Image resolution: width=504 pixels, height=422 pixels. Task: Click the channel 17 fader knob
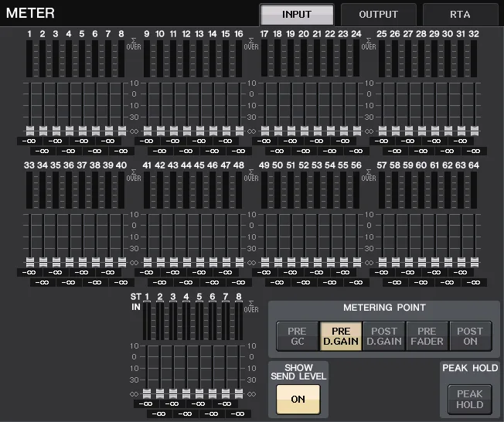tap(265, 131)
